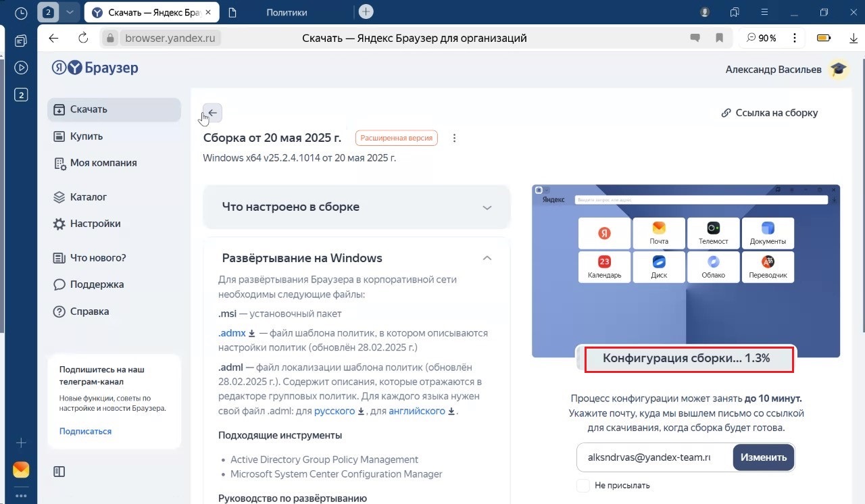The image size is (865, 504).
Task: Click the Подписаться link for the Telegram channel
Action: click(85, 431)
